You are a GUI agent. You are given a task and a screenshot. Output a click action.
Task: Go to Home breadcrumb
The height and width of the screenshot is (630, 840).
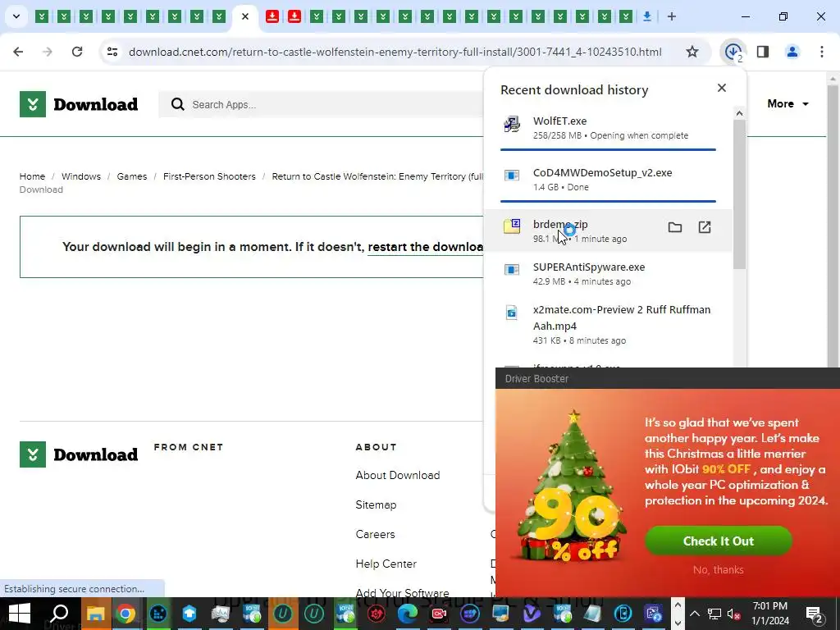click(32, 176)
